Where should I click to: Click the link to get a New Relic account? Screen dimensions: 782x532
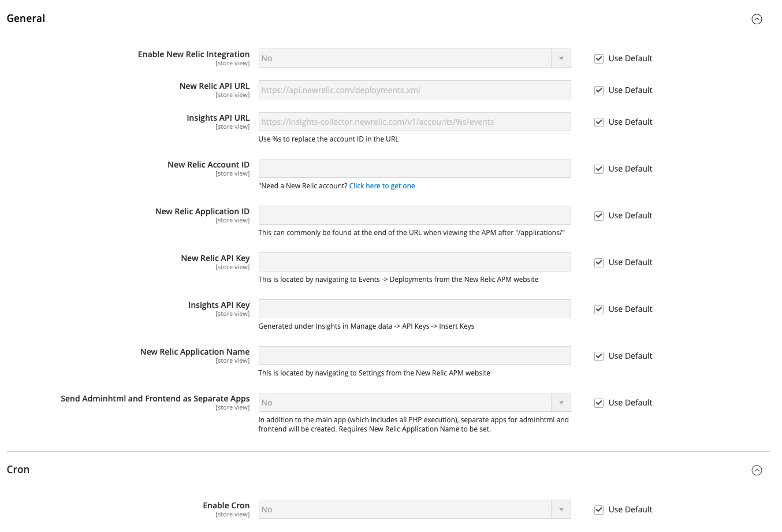click(x=382, y=186)
